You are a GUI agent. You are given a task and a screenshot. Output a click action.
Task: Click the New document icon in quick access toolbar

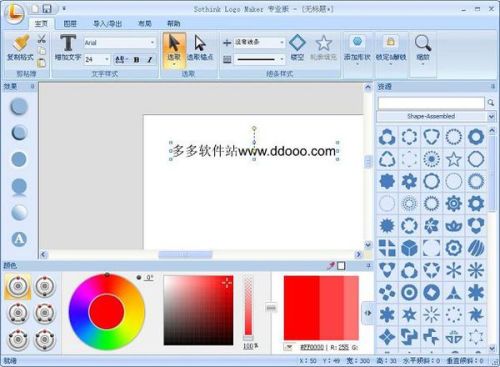[x=35, y=8]
